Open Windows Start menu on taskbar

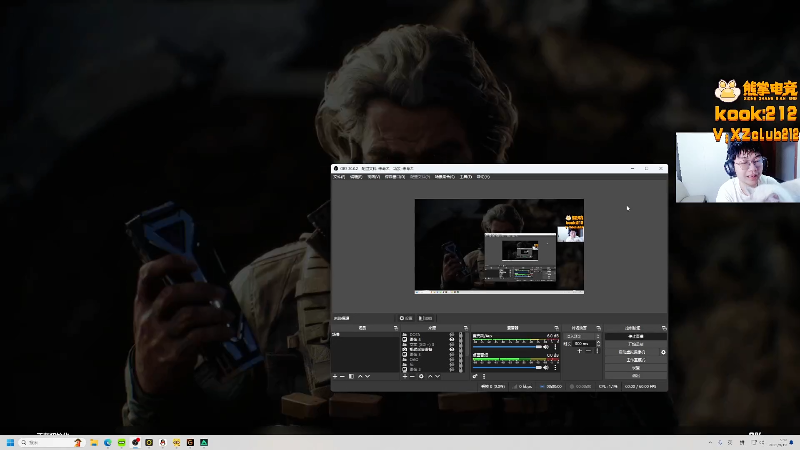pos(10,442)
